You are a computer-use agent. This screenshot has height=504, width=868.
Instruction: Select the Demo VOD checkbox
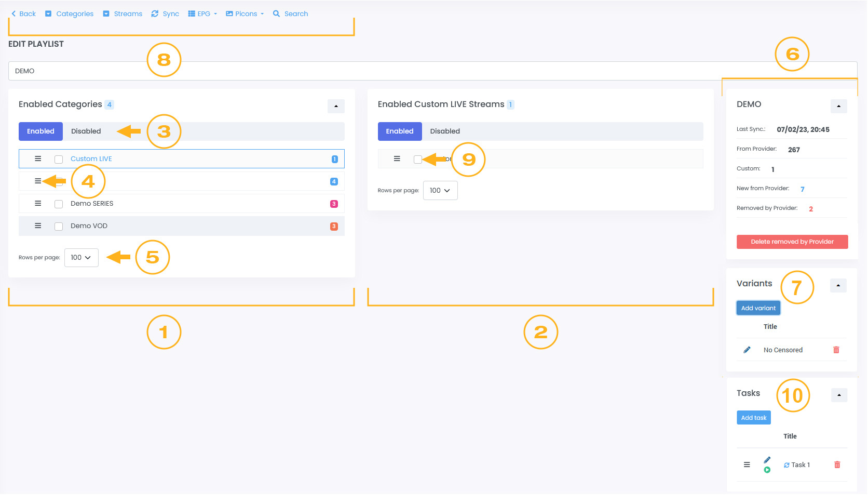[59, 227]
